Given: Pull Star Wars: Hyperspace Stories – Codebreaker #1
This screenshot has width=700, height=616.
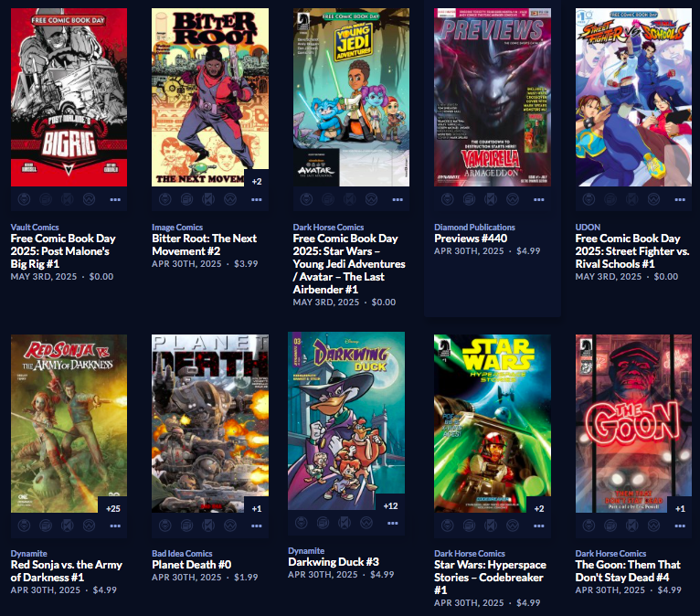Looking at the screenshot, I should tap(447, 526).
